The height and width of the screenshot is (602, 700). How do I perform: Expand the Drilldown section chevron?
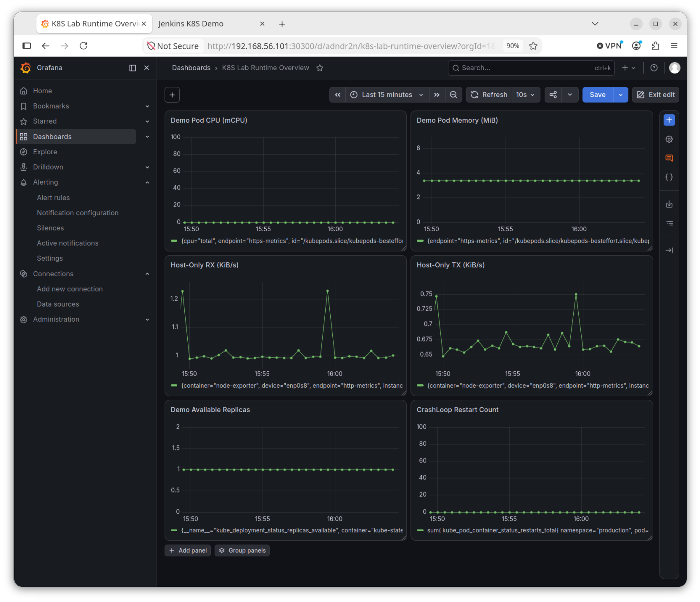point(147,167)
